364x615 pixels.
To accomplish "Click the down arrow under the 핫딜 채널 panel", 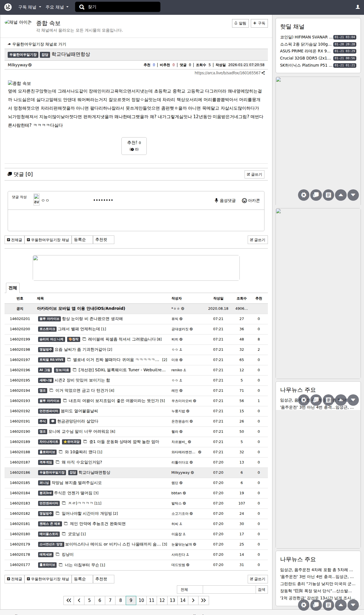I will [x=353, y=195].
